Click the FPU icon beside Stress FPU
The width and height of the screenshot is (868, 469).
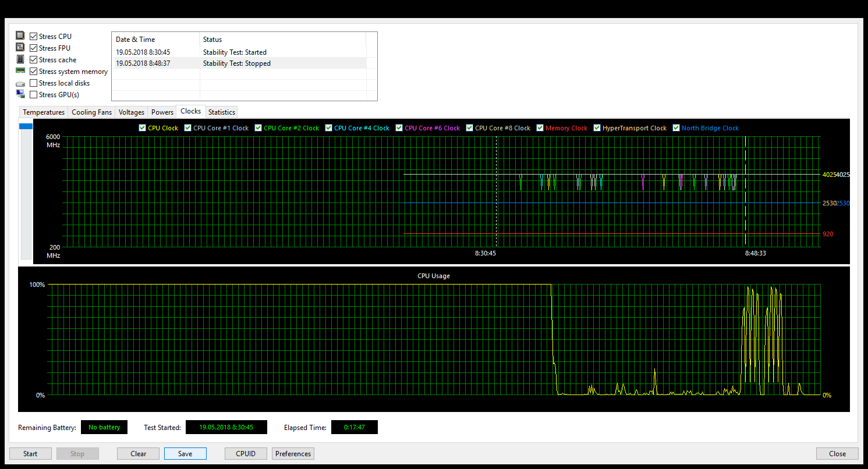tap(20, 48)
